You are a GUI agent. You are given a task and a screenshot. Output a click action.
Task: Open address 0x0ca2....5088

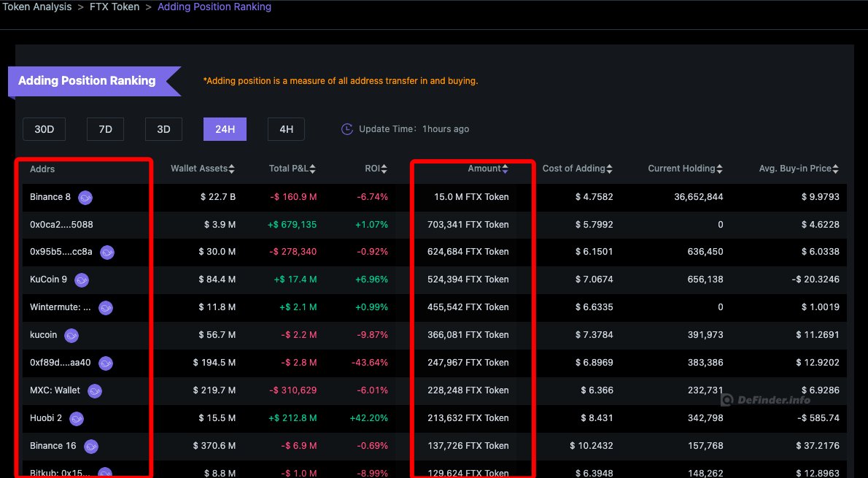coord(61,224)
